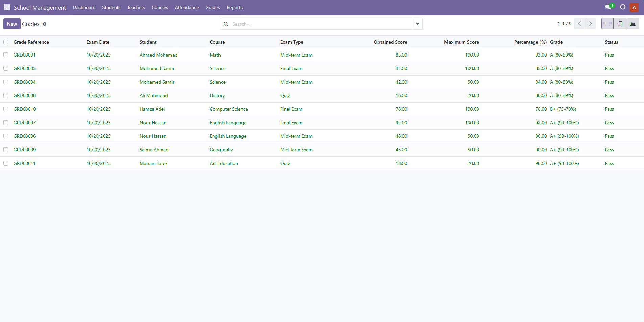Sort by Percentage (%) column header
The image size is (644, 322).
[530, 42]
